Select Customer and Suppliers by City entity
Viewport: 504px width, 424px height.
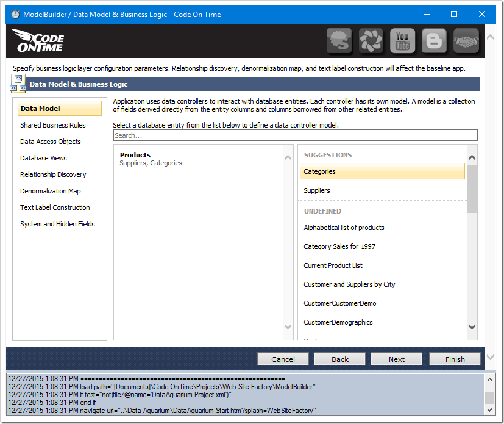click(x=349, y=285)
